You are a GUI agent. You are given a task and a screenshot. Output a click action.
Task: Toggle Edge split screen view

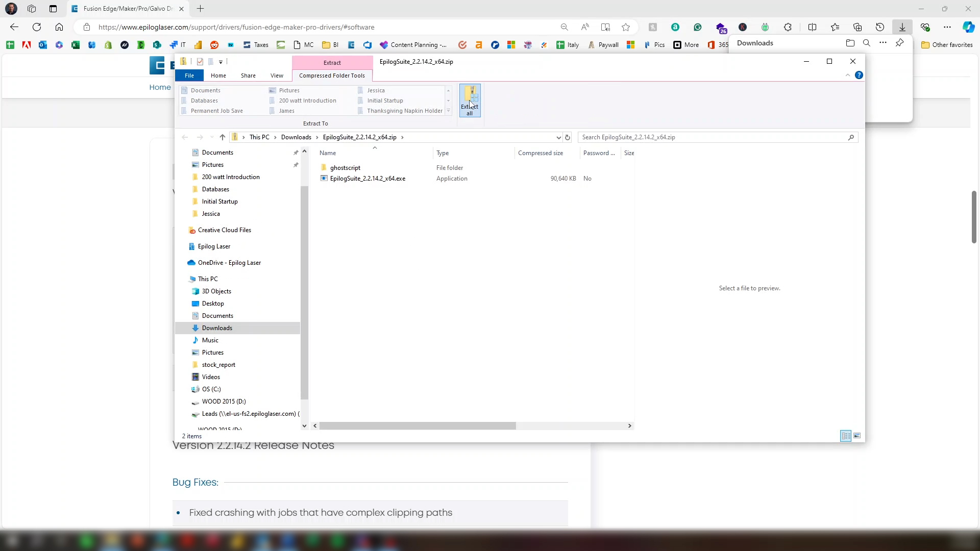[812, 27]
